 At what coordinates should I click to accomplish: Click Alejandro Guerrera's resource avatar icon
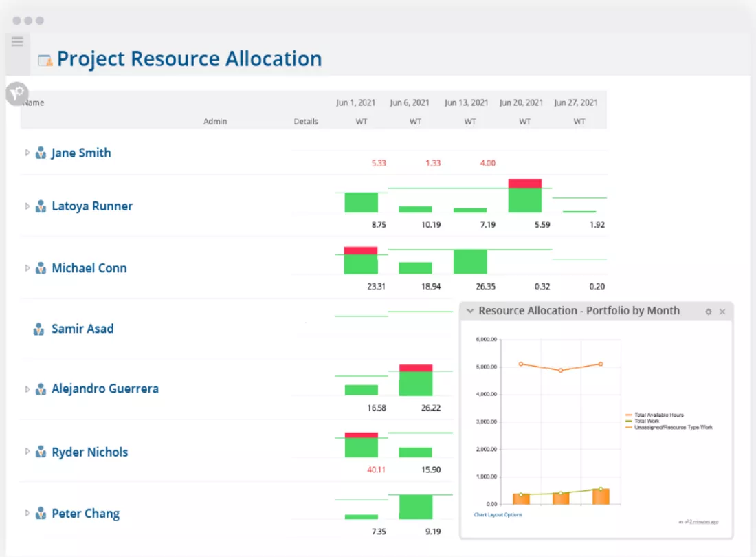[x=41, y=389]
